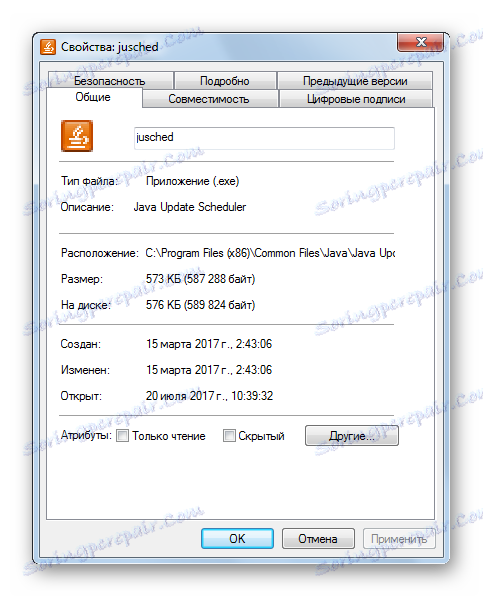Switch to the Совместимость tab
Screen dimensions: 483x597
pyautogui.click(x=209, y=99)
